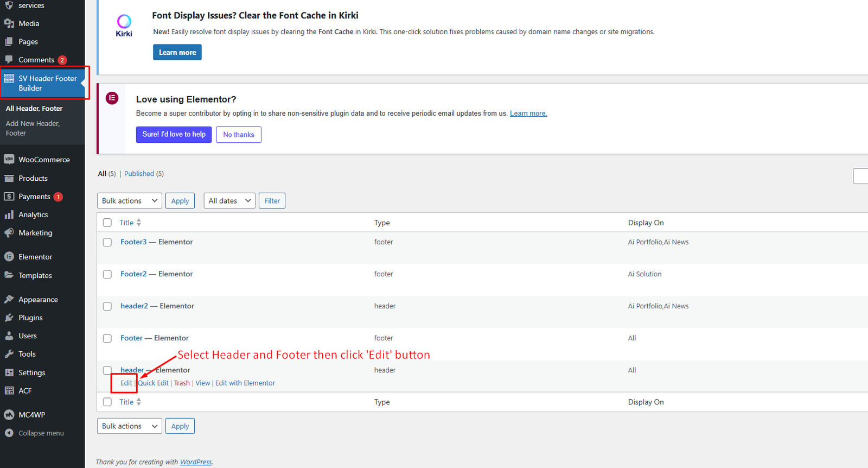This screenshot has height=468, width=868.
Task: Click the Elementor icon in the sidebar
Action: (9, 257)
